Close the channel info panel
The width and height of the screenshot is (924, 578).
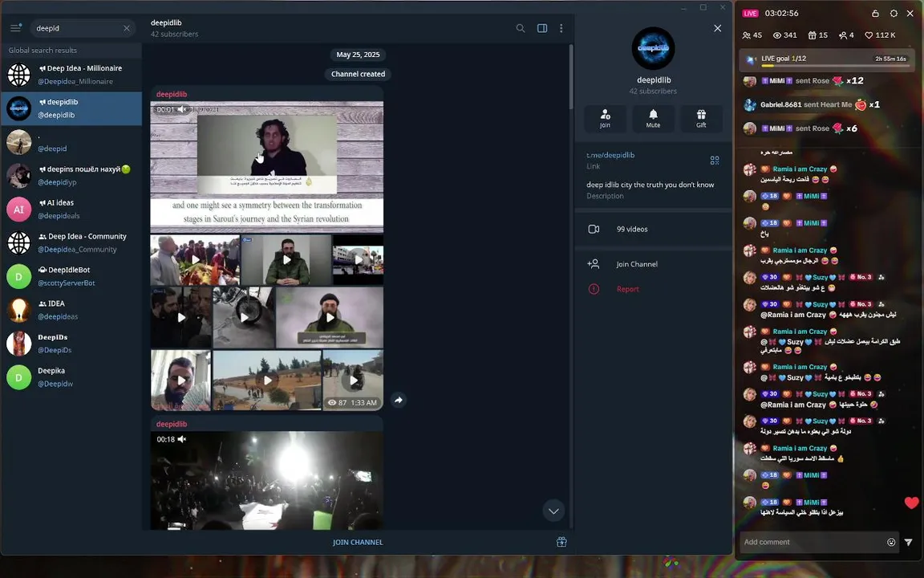(x=717, y=28)
